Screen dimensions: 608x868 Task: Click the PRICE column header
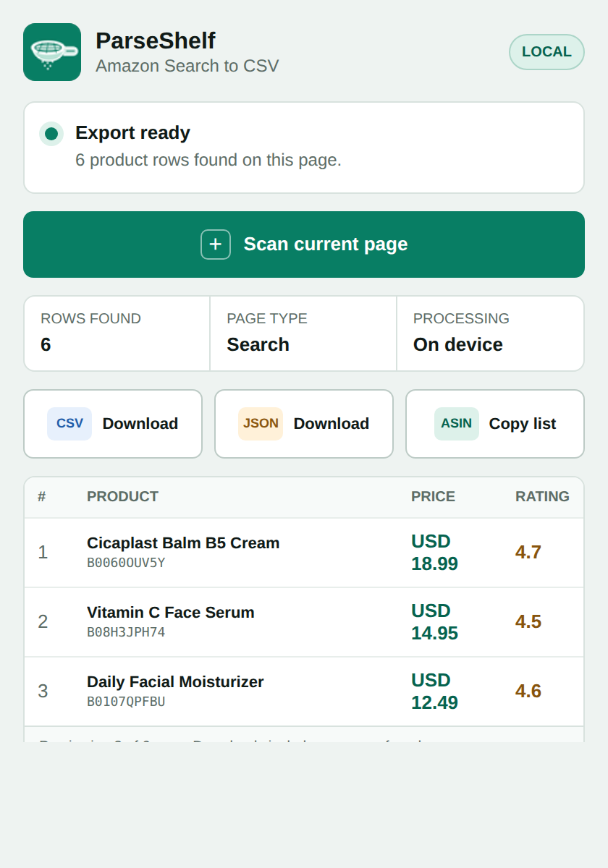pos(433,497)
